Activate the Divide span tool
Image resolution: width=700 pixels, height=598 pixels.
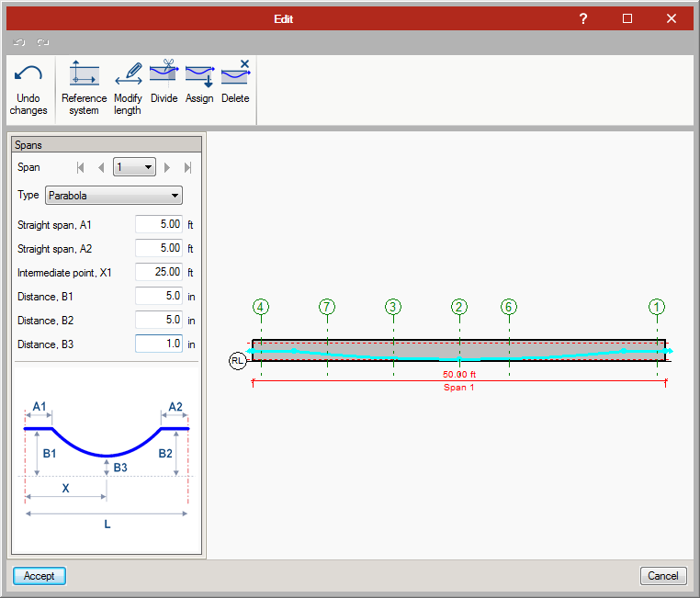click(x=164, y=84)
